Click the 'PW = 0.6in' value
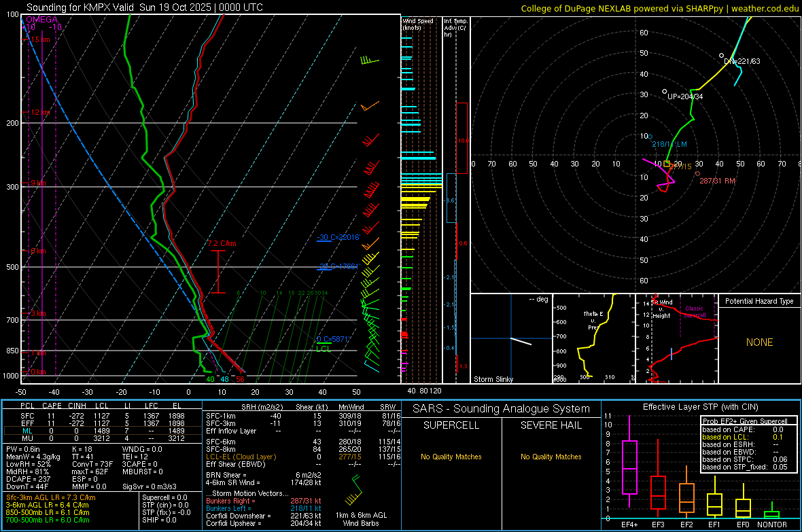Screen dimensions: 802x532 pyautogui.click(x=23, y=449)
